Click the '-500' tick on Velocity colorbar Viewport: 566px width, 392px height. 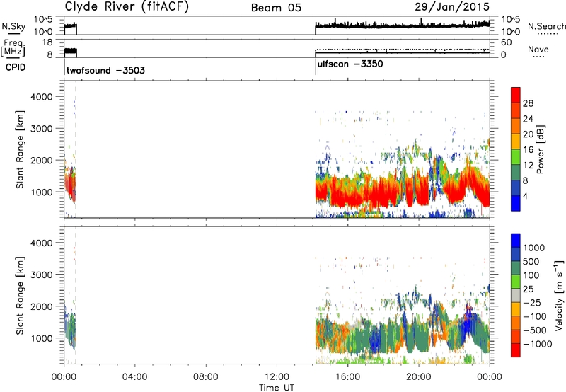pos(535,330)
